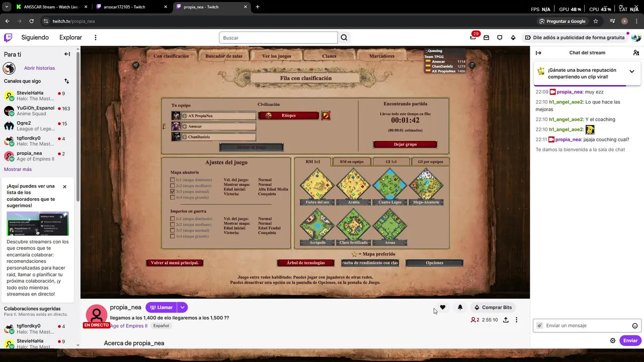This screenshot has height=362, width=644.
Task: Toggle Imperios en guerra 4c4 checkbox
Action: pos(173,236)
